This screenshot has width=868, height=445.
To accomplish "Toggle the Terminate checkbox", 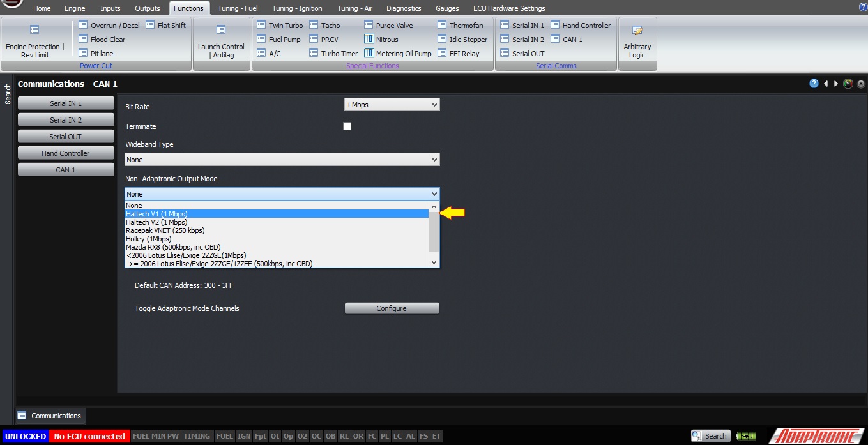I will click(347, 126).
